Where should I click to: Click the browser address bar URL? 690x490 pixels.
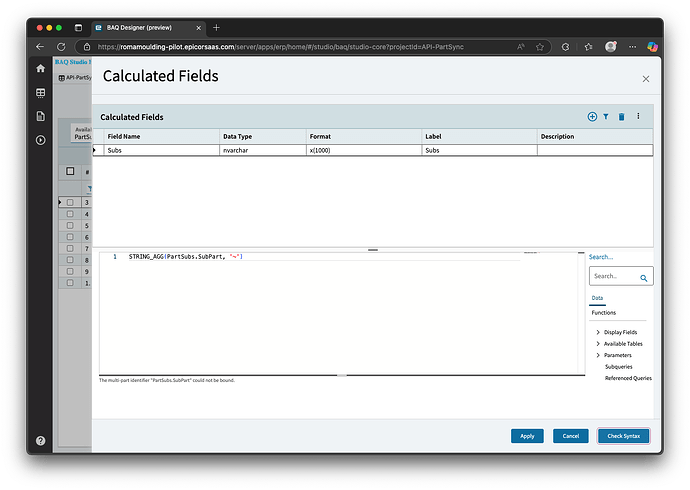(x=281, y=47)
